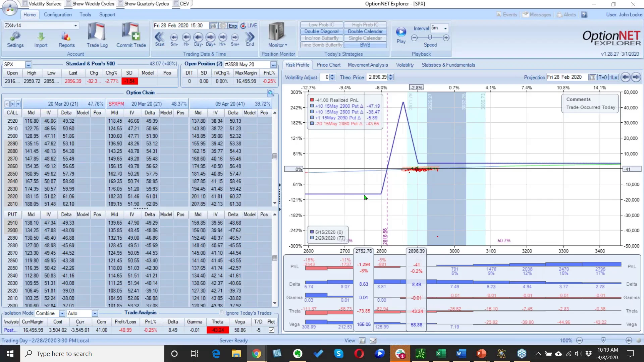The width and height of the screenshot is (644, 362).
Task: Click the Theo. Price input field
Action: coord(377,77)
